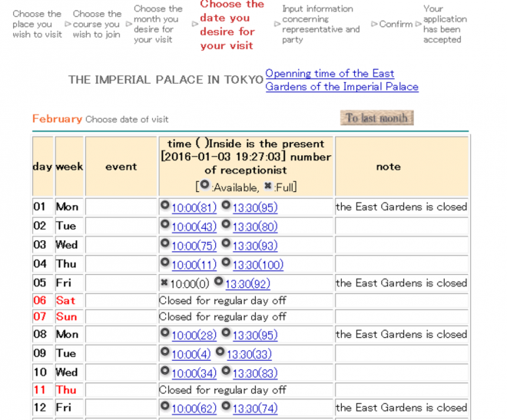This screenshot has height=420, width=507.
Task: Choose 10:00(43) on Tuesday 02
Action: pyautogui.click(x=194, y=227)
